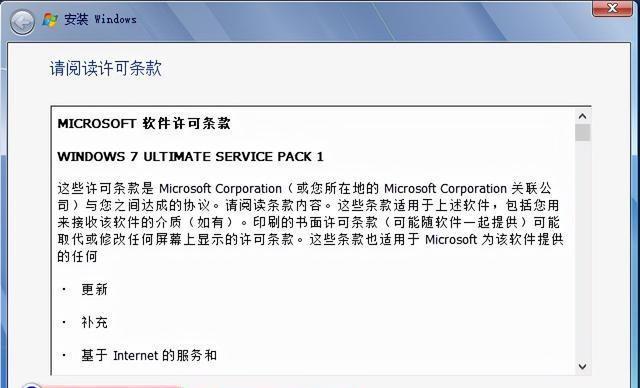
Task: Click the Windows flag logo in title bar
Action: 50,20
